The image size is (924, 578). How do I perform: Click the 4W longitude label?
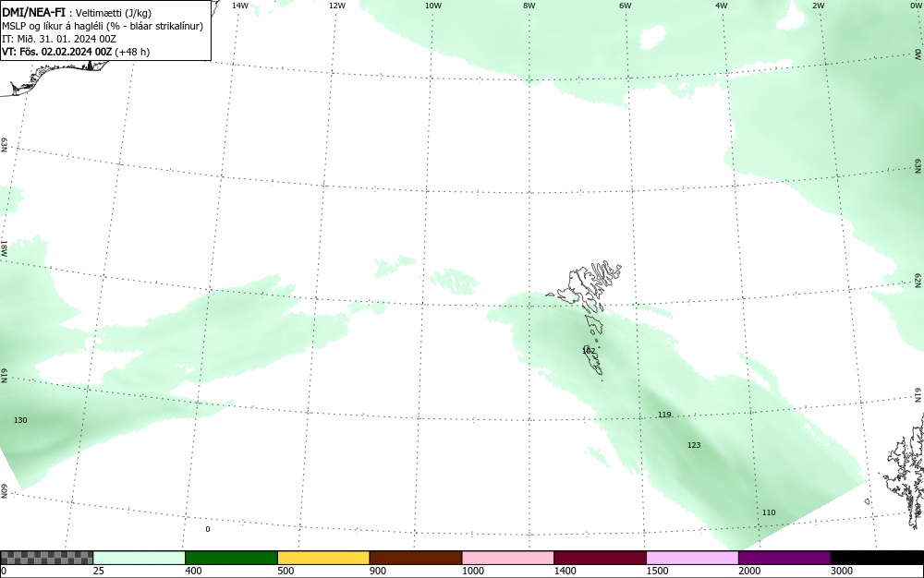click(x=722, y=6)
